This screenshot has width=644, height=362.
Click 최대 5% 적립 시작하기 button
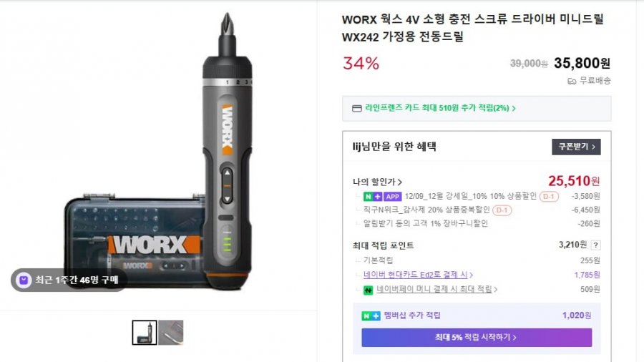(x=477, y=338)
